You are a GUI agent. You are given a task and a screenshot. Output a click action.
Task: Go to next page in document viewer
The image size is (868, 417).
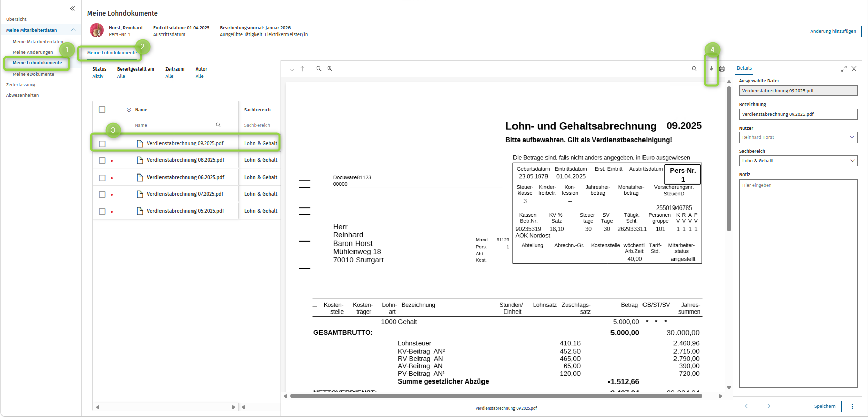[x=292, y=68]
